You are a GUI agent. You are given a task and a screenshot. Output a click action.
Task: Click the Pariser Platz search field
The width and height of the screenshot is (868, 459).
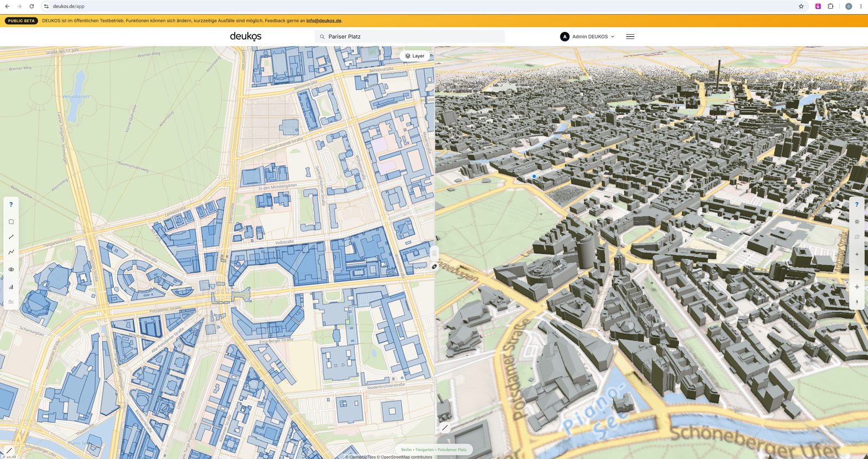(x=410, y=36)
